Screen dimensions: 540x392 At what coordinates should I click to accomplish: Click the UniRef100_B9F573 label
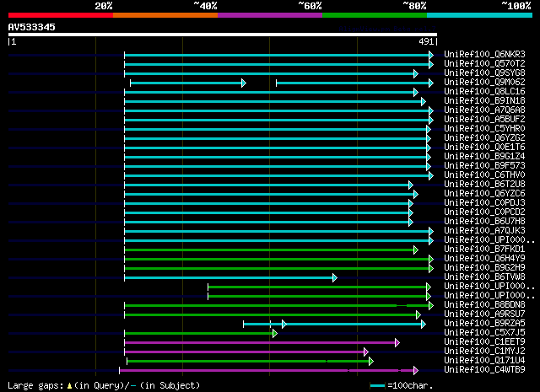(x=484, y=166)
